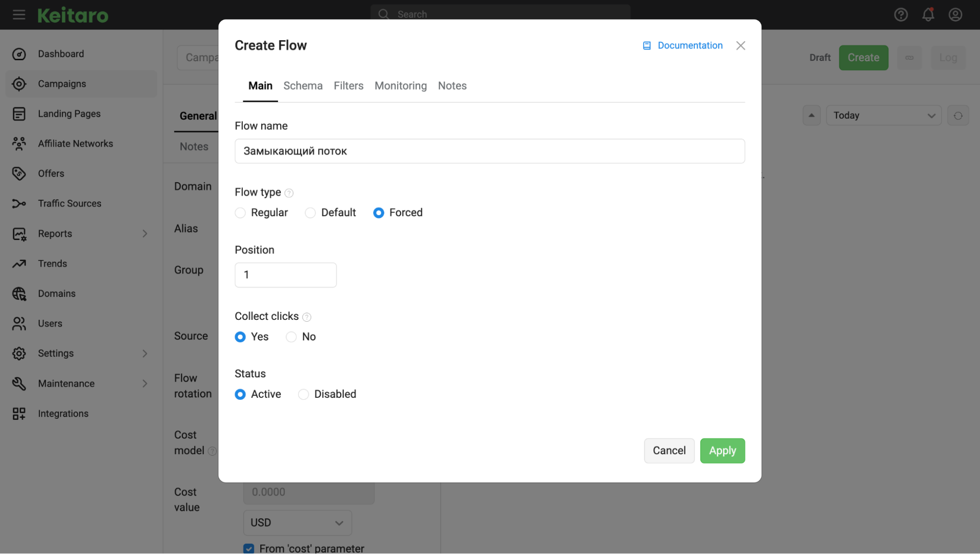Open the notifications bell
The width and height of the screenshot is (980, 554).
click(x=928, y=15)
